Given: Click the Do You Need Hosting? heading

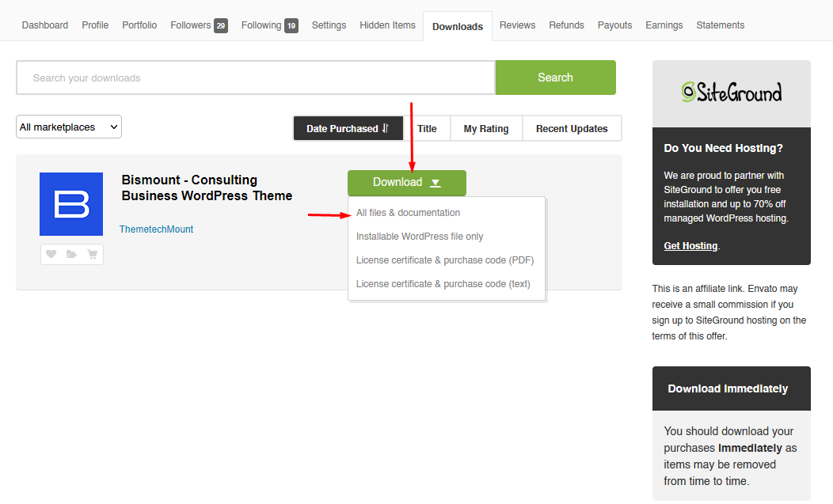Looking at the screenshot, I should click(723, 148).
